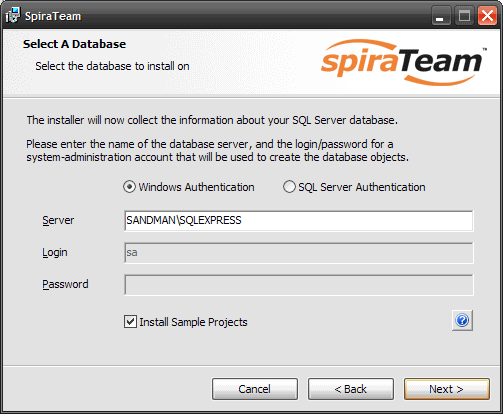503x414 pixels.
Task: Cancel the installation
Action: (255, 389)
